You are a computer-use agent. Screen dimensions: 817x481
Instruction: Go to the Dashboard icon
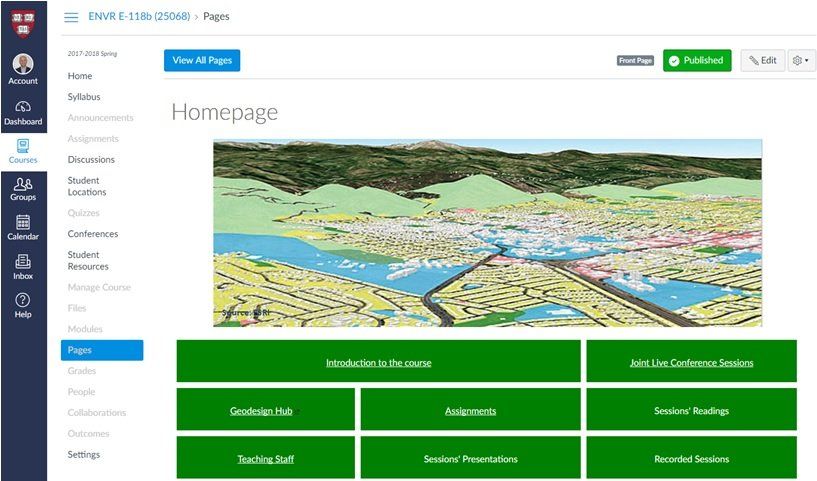(x=23, y=112)
